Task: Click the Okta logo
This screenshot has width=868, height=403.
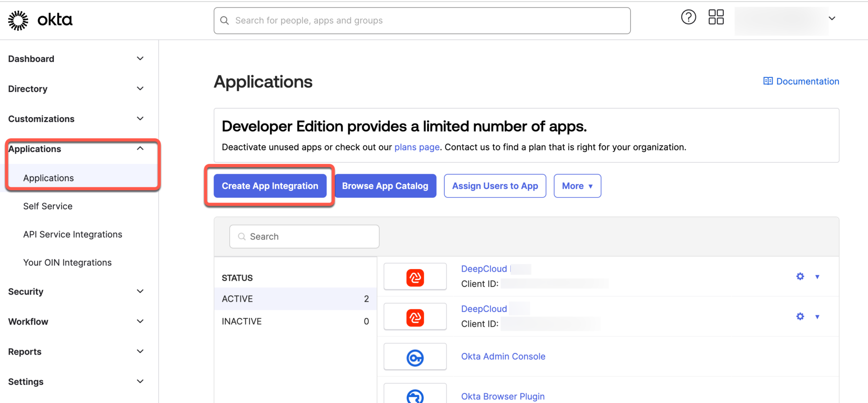Action: [x=40, y=19]
